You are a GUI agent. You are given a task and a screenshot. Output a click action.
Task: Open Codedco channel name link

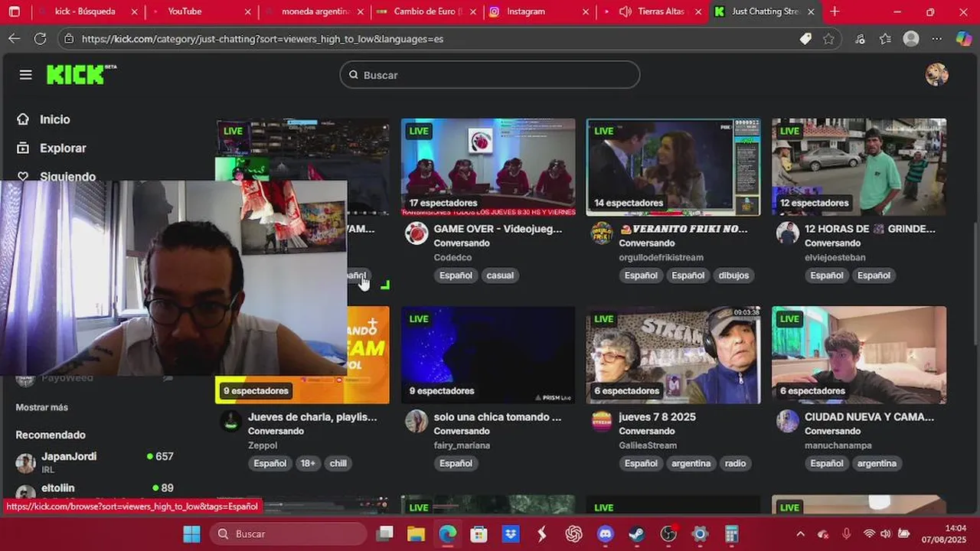point(452,257)
